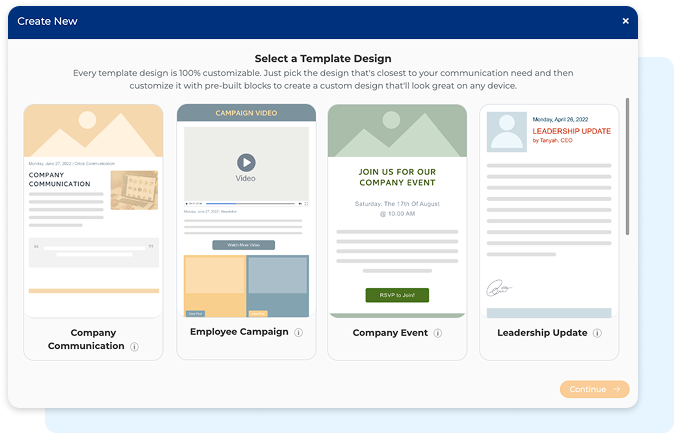Screen dimensions: 674x433
Task: Click the Create New title text
Action: tap(47, 21)
